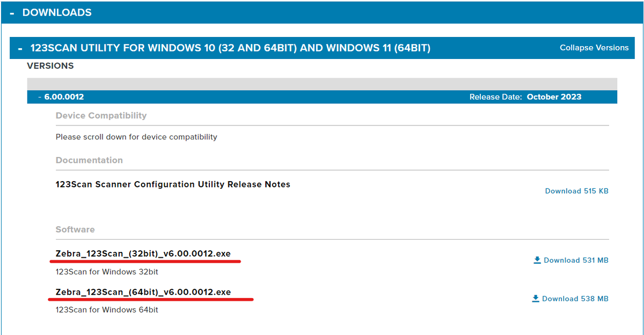Image resolution: width=644 pixels, height=335 pixels.
Task: Click the Collapse Versions link
Action: tap(594, 48)
